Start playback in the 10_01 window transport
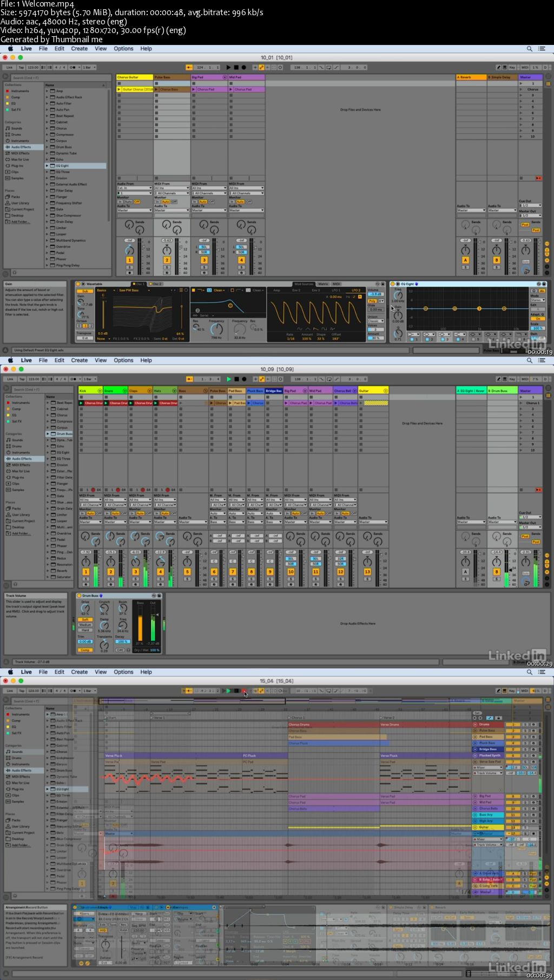 (228, 68)
